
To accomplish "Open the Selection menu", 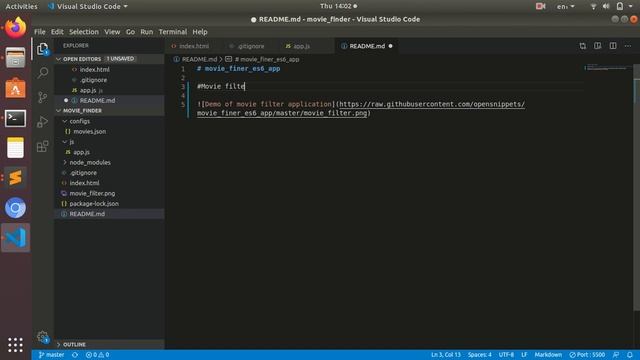I will (84, 32).
